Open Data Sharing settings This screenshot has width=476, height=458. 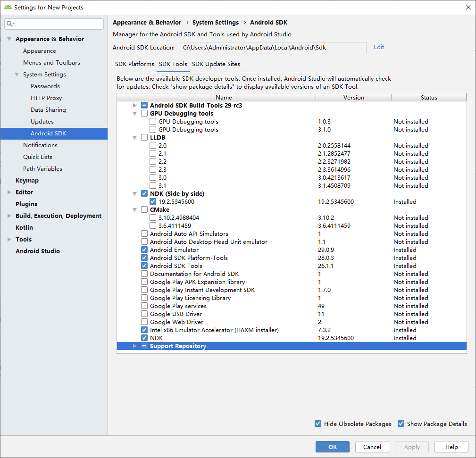click(x=48, y=109)
